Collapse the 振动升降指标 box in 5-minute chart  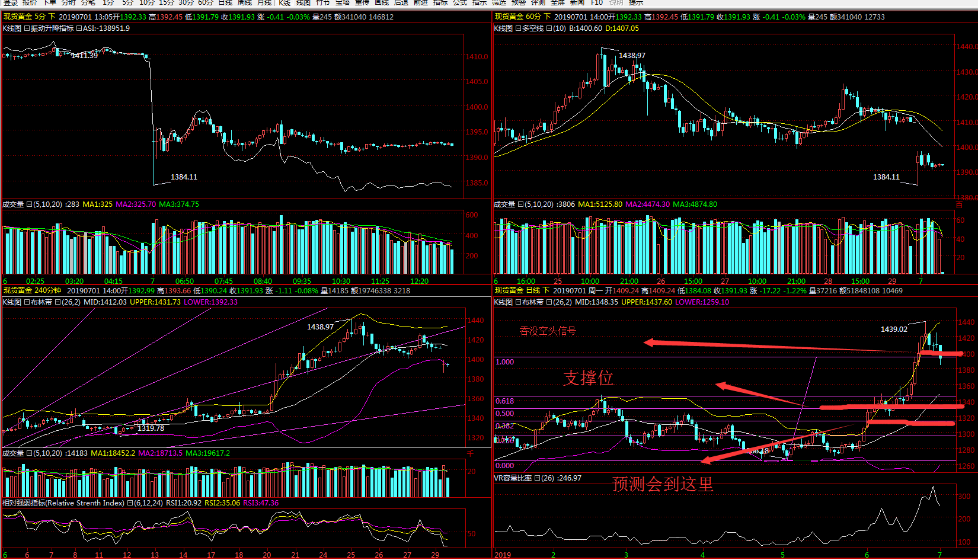pos(27,28)
